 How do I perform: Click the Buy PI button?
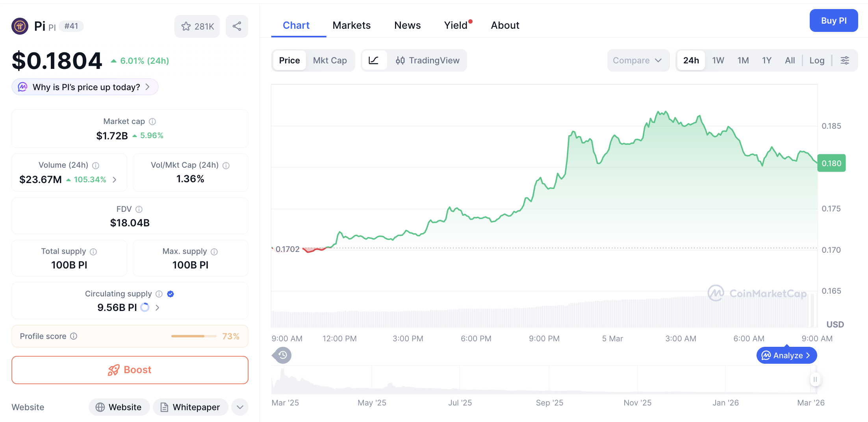click(833, 20)
